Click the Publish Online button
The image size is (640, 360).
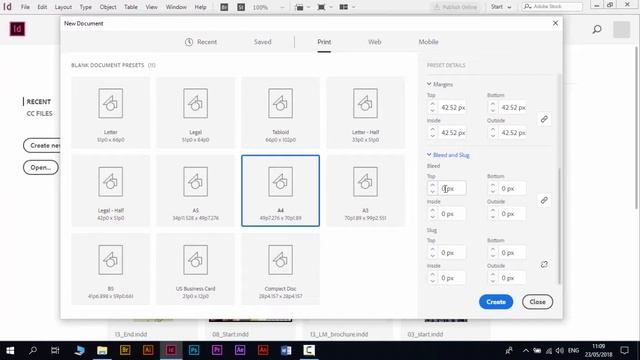(x=456, y=7)
